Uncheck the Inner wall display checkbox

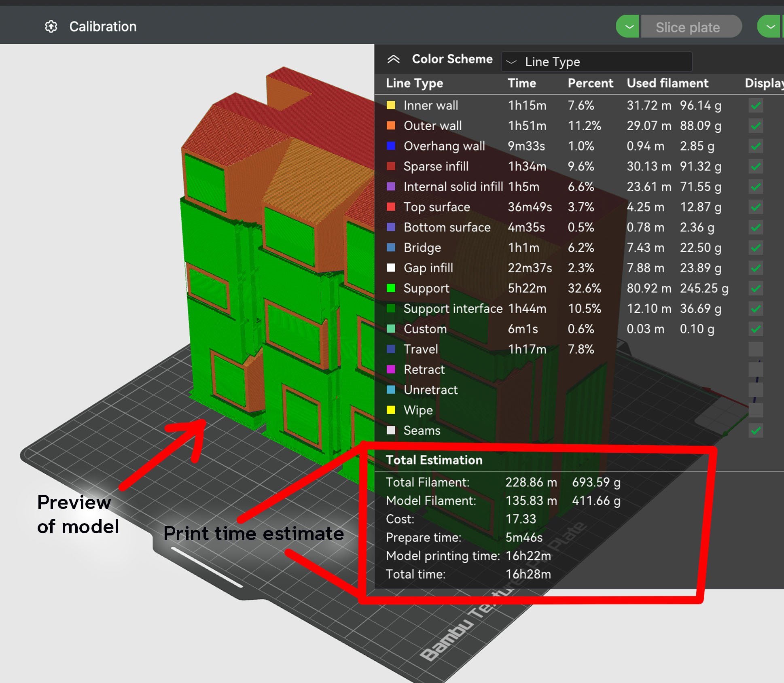(x=755, y=106)
